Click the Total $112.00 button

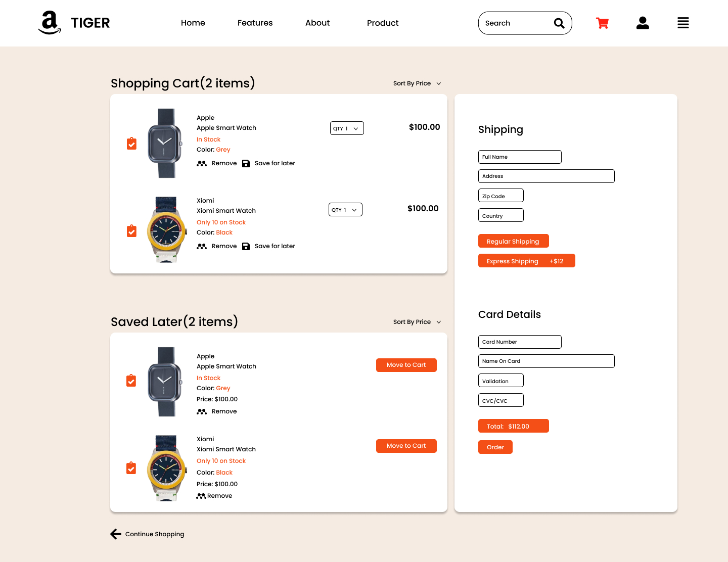point(514,426)
